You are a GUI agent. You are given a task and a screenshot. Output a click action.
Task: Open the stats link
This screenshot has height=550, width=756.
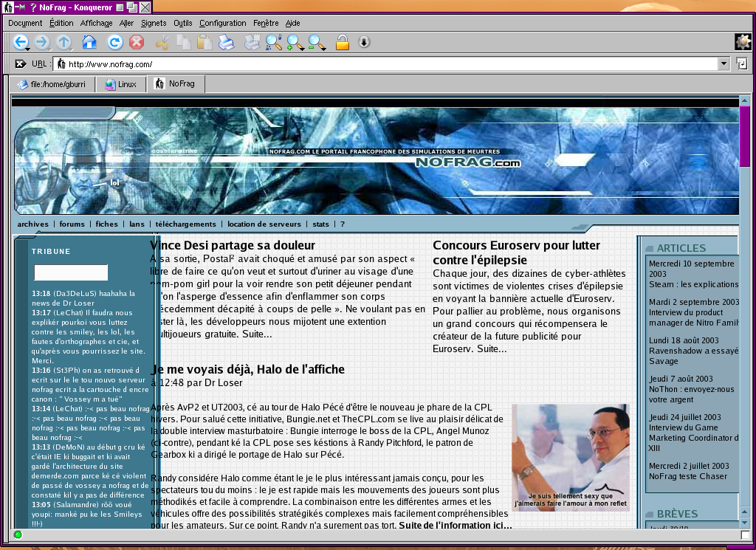click(x=320, y=224)
